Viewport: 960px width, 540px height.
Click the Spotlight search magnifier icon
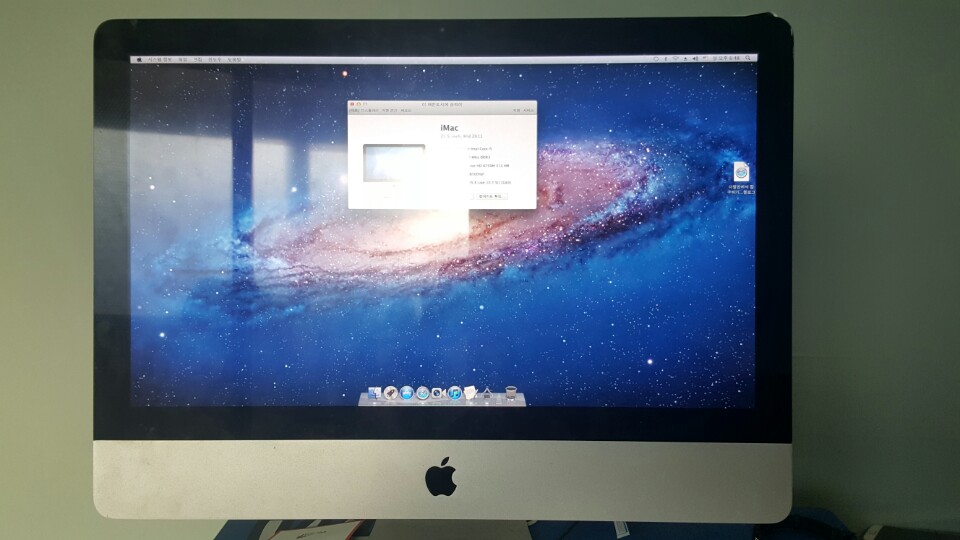(750, 59)
